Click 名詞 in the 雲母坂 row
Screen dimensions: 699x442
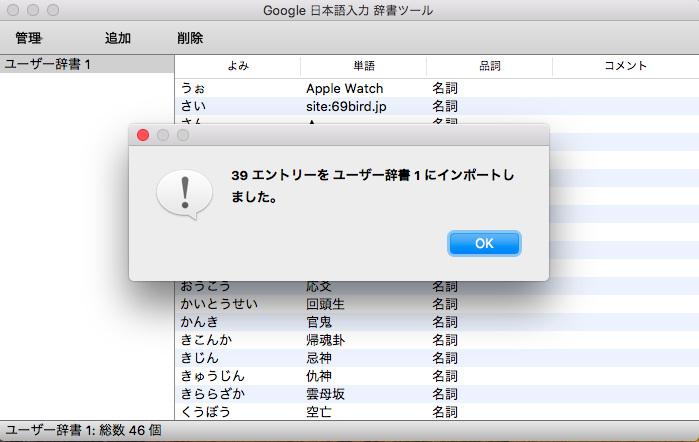(444, 394)
